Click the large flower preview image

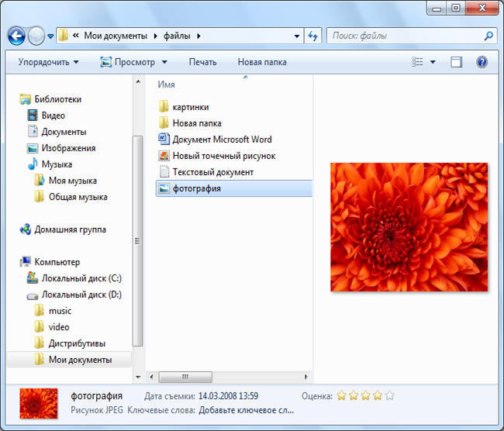[x=409, y=227]
